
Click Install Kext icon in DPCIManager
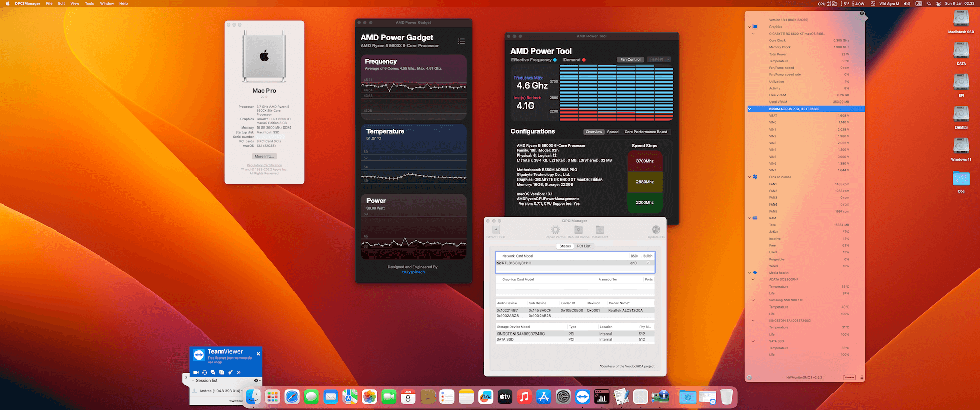click(600, 230)
